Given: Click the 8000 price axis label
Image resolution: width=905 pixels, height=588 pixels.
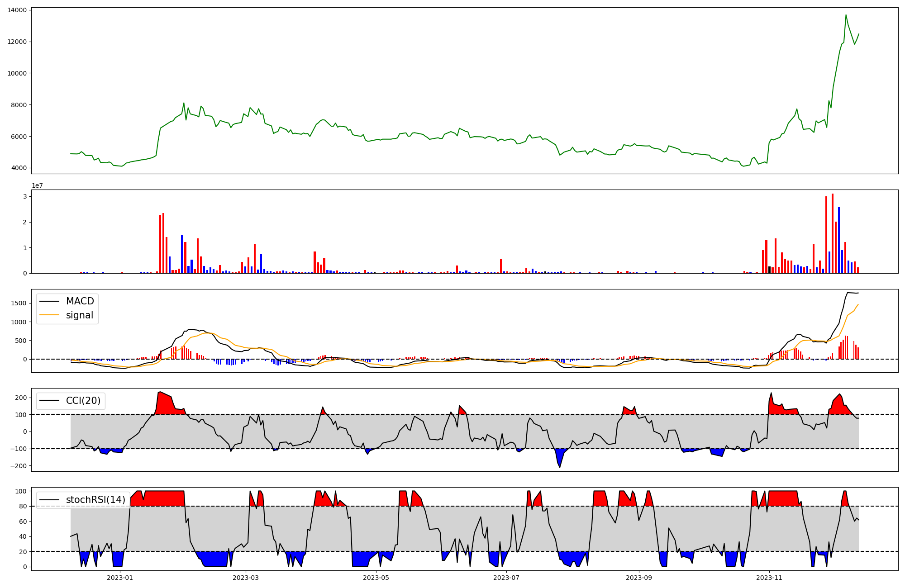Looking at the screenshot, I should pos(19,105).
